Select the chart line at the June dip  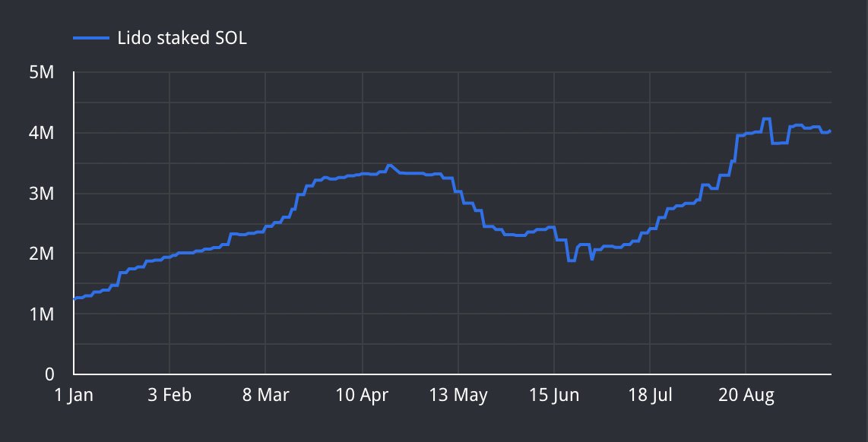[x=570, y=260]
